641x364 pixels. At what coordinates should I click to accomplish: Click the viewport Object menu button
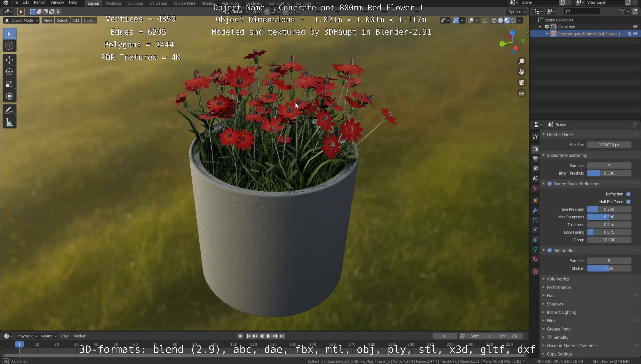(x=89, y=21)
